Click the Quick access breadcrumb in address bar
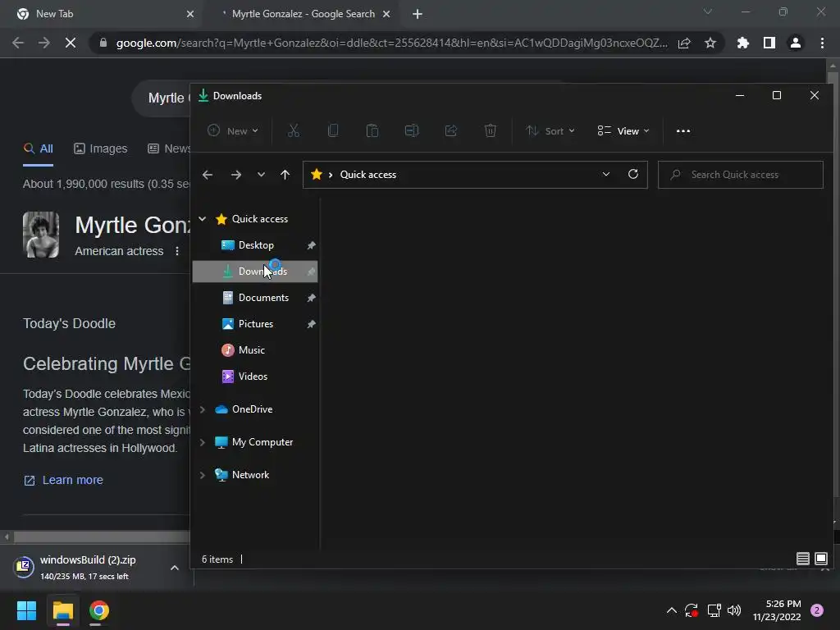 pyautogui.click(x=367, y=175)
